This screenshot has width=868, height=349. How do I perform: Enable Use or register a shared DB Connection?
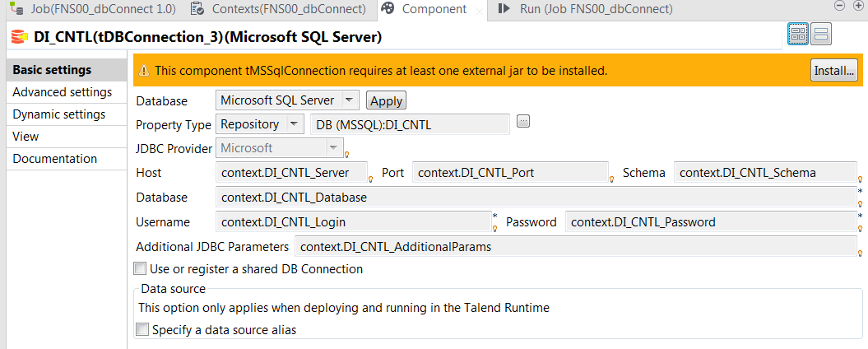click(140, 269)
